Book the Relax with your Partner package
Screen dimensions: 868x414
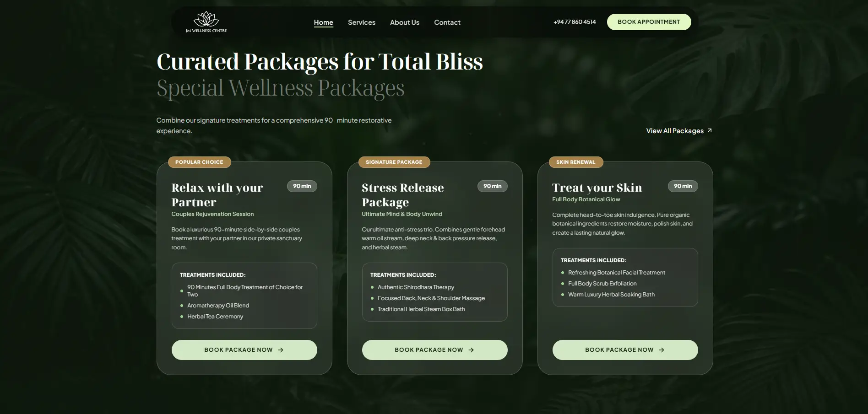(x=244, y=350)
